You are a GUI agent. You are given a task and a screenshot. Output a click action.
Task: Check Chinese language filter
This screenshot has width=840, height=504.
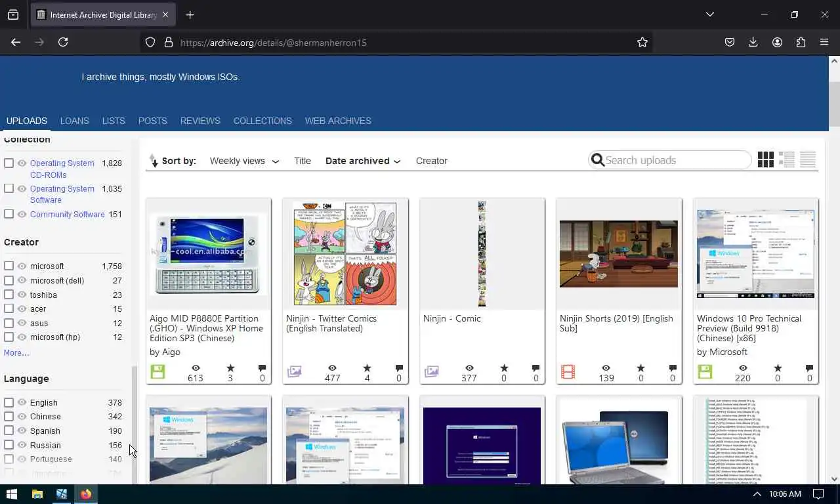9,416
